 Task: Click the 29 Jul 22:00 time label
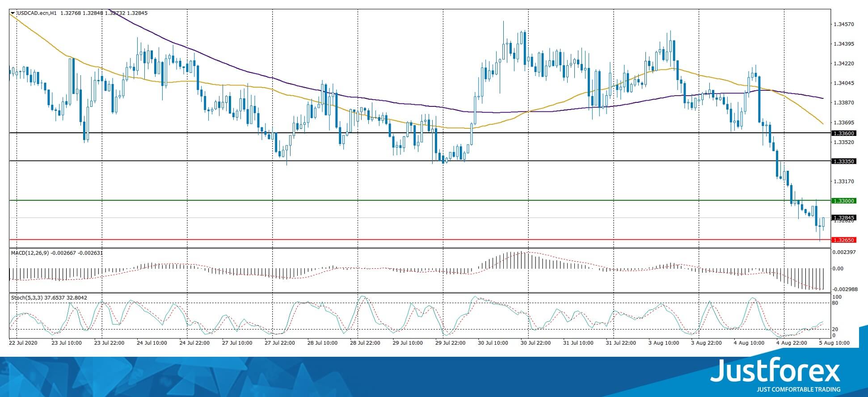pos(451,343)
